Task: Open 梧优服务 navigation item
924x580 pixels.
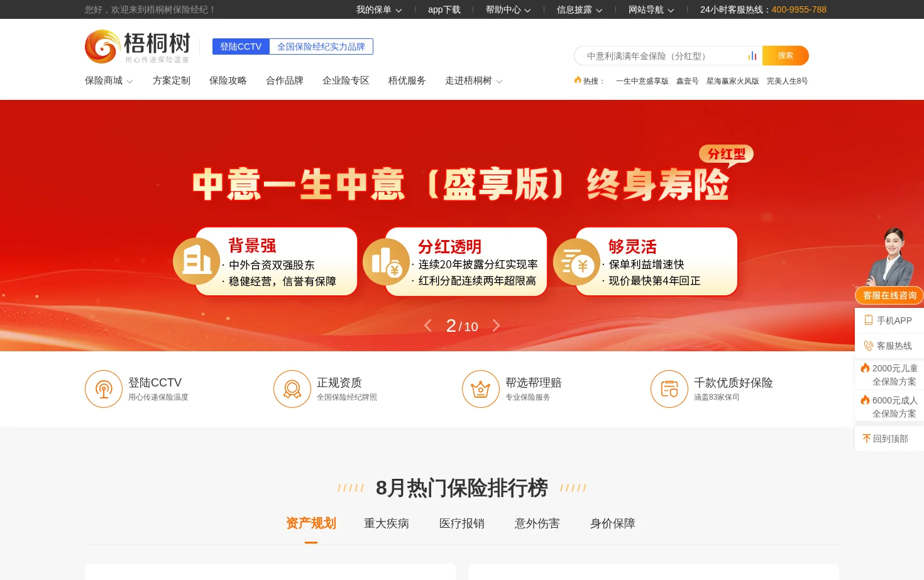Action: pos(407,80)
